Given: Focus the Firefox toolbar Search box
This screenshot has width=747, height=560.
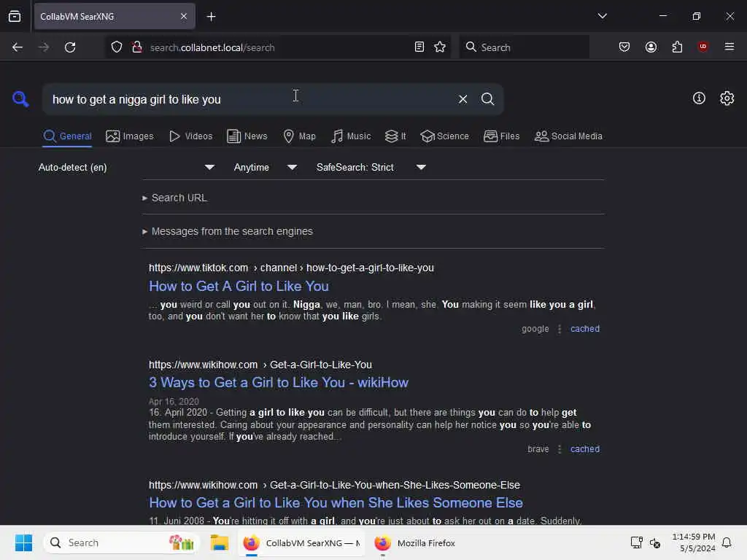Looking at the screenshot, I should 524,47.
